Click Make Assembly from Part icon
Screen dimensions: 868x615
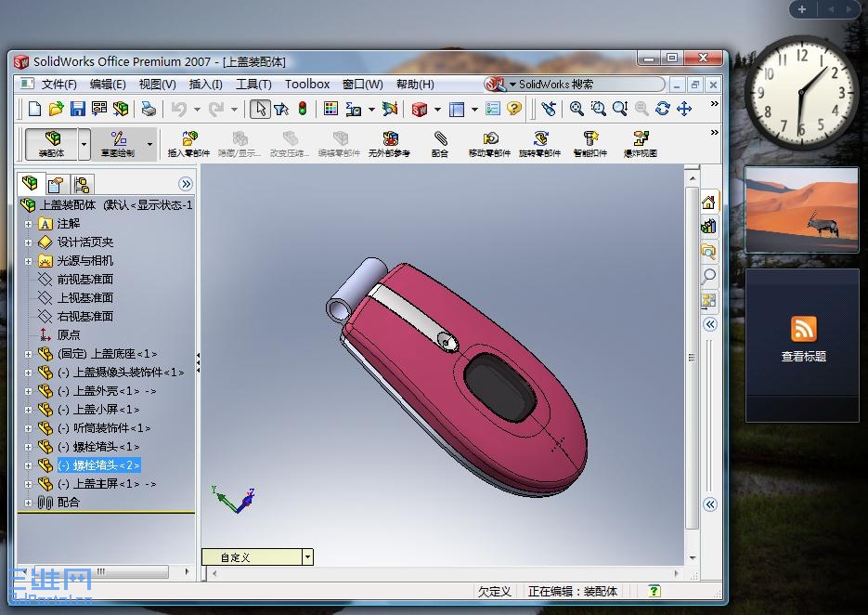click(121, 109)
